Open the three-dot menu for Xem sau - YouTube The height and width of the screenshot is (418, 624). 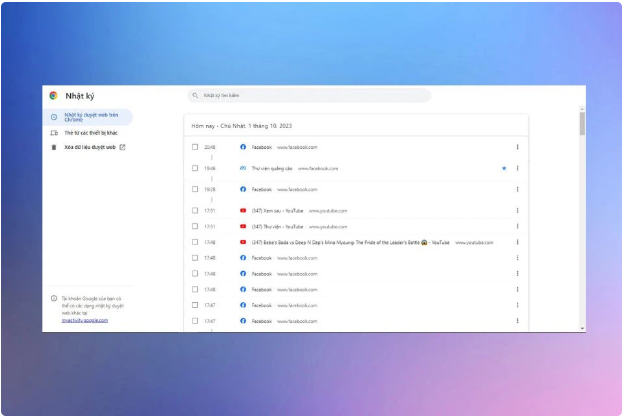point(517,211)
